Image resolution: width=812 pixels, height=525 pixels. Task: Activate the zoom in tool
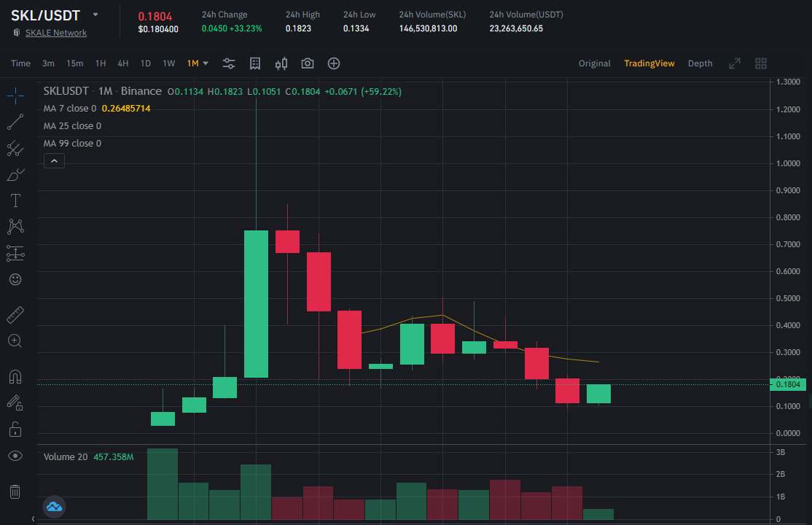[15, 341]
